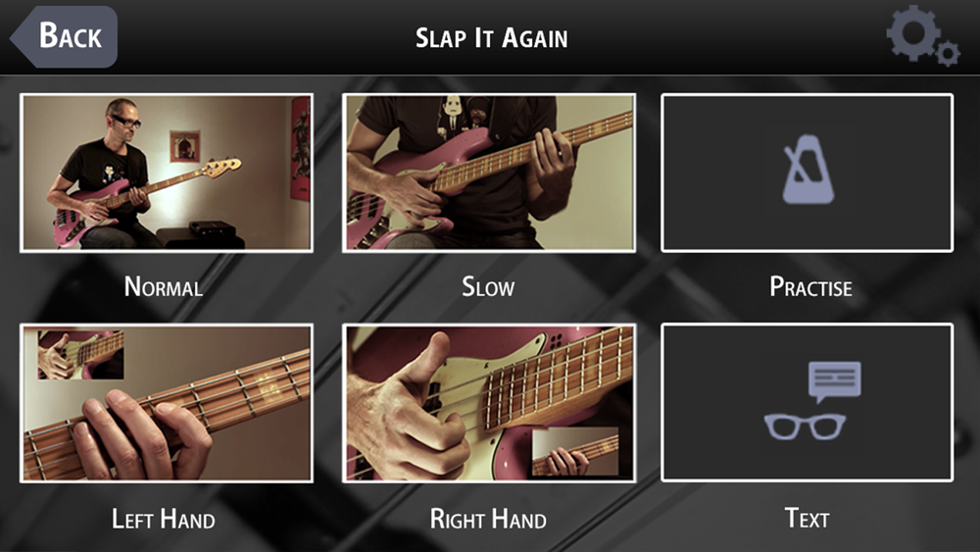Select the Normal label

(x=164, y=287)
